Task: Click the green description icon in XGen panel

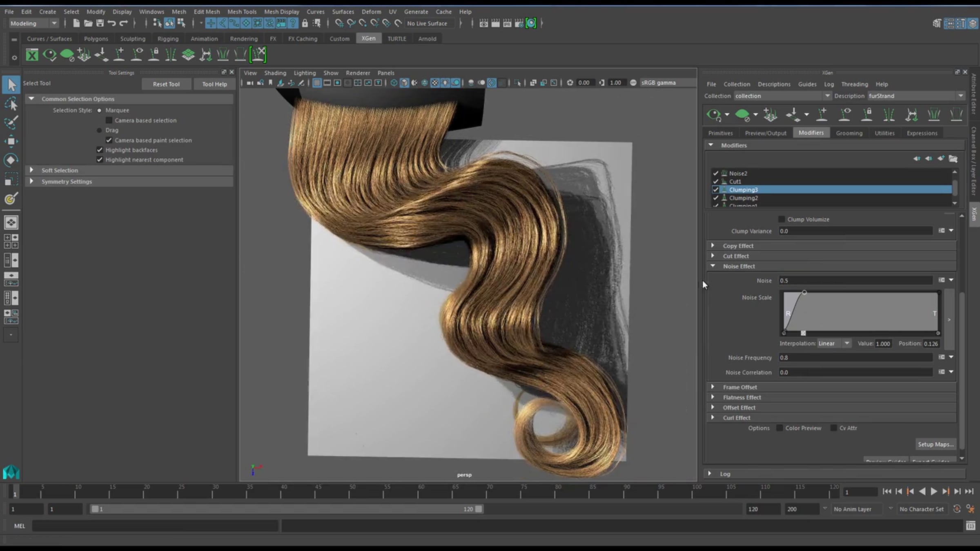Action: 742,115
